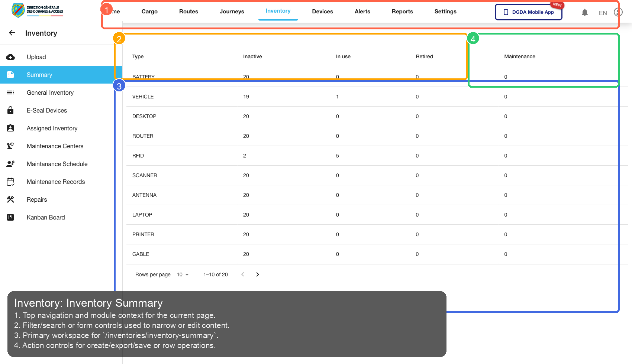Image resolution: width=632 pixels, height=364 pixels.
Task: Open the Upload section in sidebar
Action: click(x=36, y=57)
